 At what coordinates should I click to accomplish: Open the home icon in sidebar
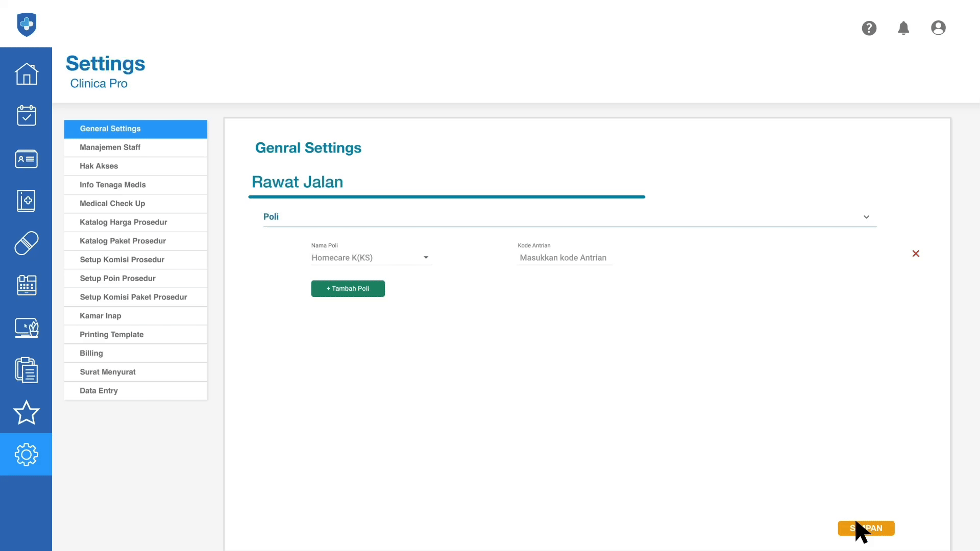[26, 74]
